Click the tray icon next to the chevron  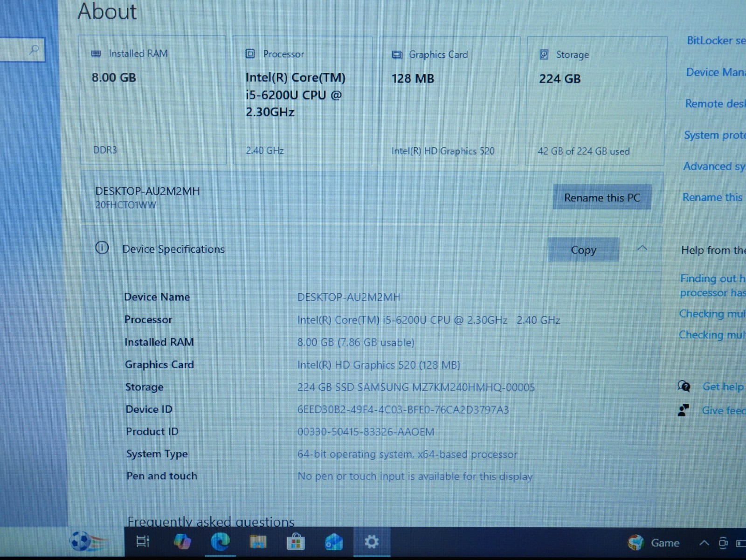pos(723,543)
